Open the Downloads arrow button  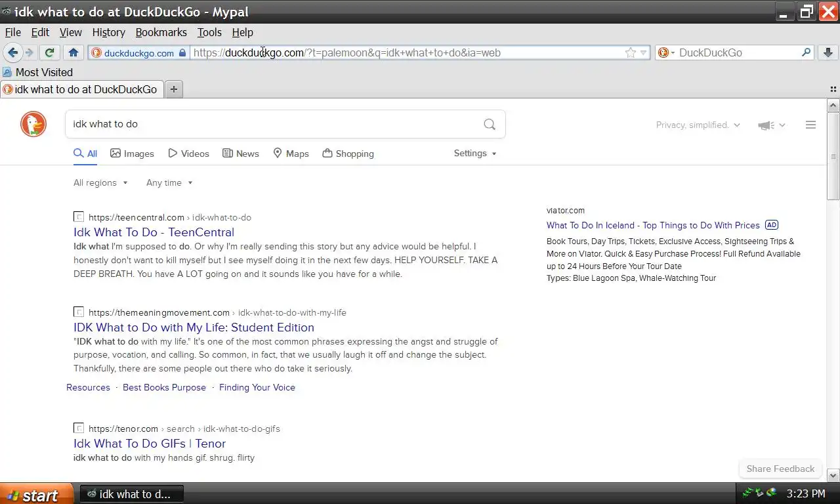click(x=828, y=52)
